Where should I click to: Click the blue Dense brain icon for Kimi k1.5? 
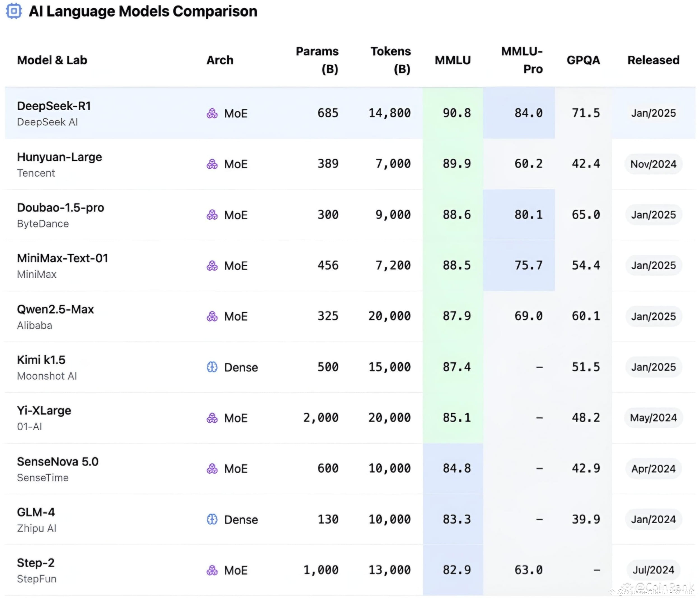coord(212,367)
